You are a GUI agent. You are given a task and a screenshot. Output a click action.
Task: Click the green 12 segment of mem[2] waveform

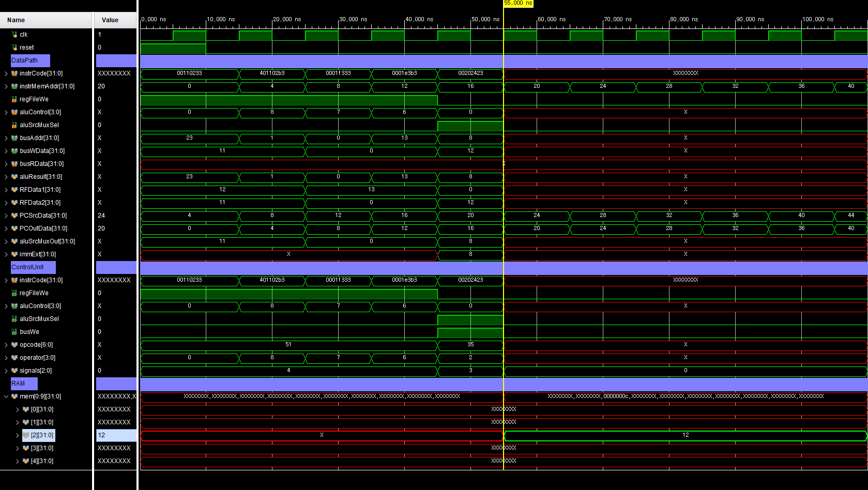[686, 435]
